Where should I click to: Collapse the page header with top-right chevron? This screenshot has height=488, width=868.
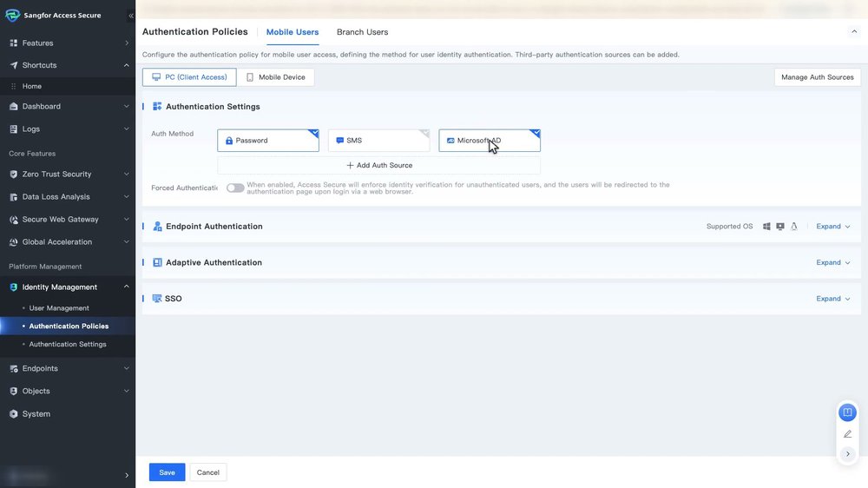click(854, 31)
